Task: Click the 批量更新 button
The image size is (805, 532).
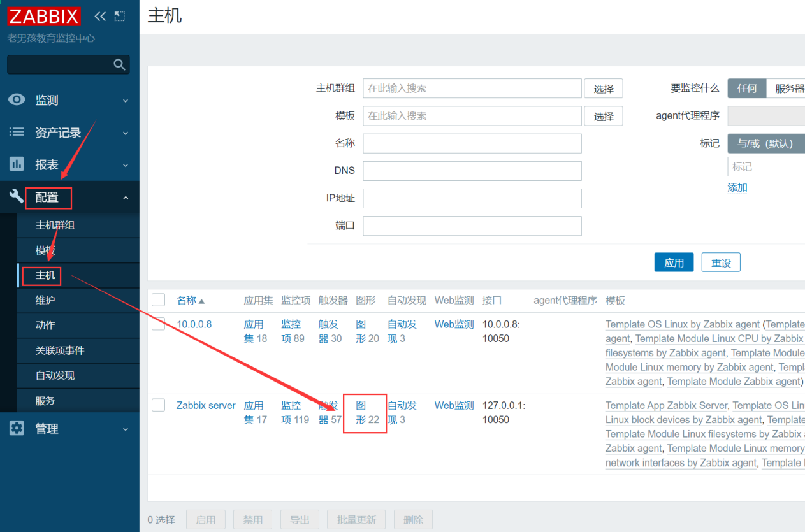Action: [356, 520]
